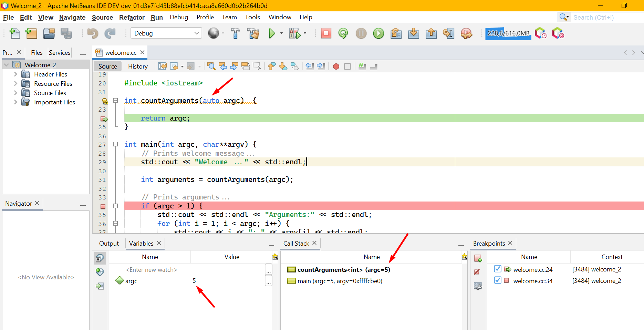Select countArguments<int> call stack frame
Viewport: 644px width, 330px height.
pyautogui.click(x=344, y=270)
